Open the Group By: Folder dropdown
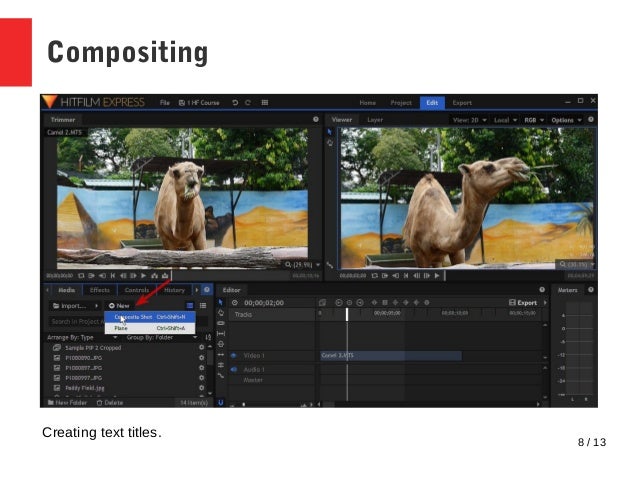 coord(162,337)
